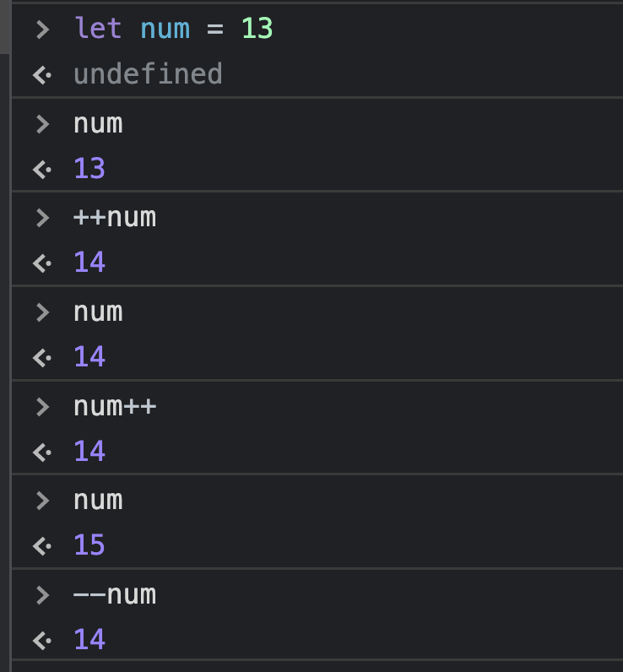Screen dimensions: 623x672
Task: Click the input chevron beside 'let num = 13'
Action: pyautogui.click(x=43, y=30)
